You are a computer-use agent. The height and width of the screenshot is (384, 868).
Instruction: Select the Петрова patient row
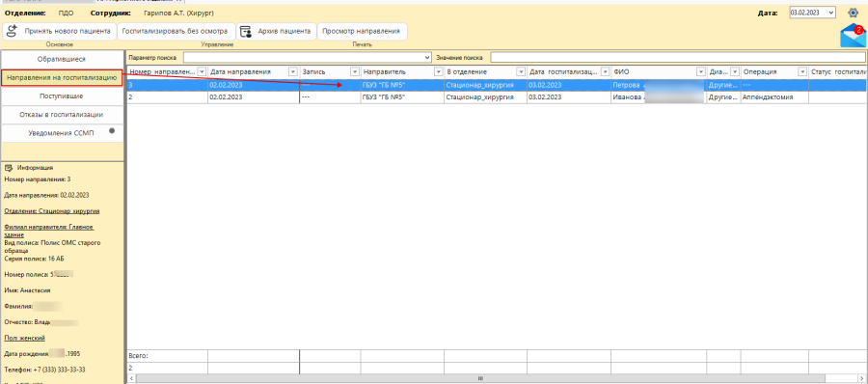(x=497, y=85)
